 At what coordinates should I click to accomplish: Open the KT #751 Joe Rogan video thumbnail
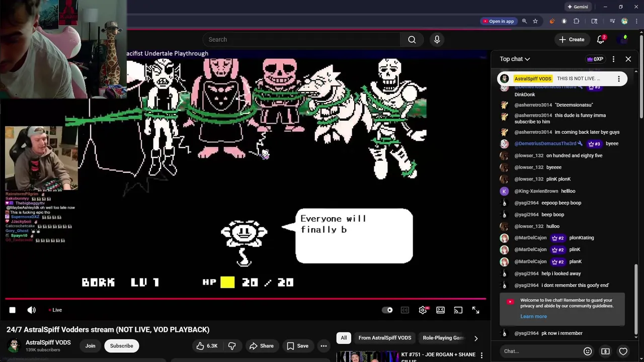366,357
